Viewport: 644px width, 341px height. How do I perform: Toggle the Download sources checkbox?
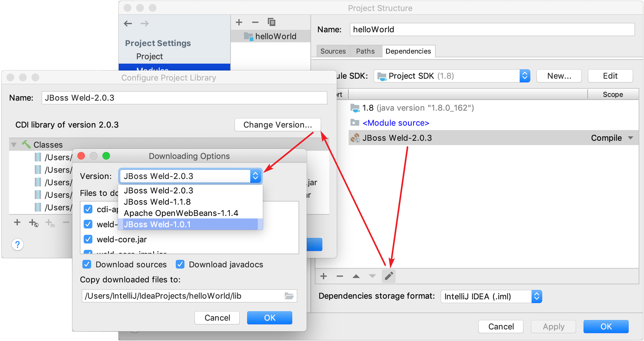(x=87, y=264)
